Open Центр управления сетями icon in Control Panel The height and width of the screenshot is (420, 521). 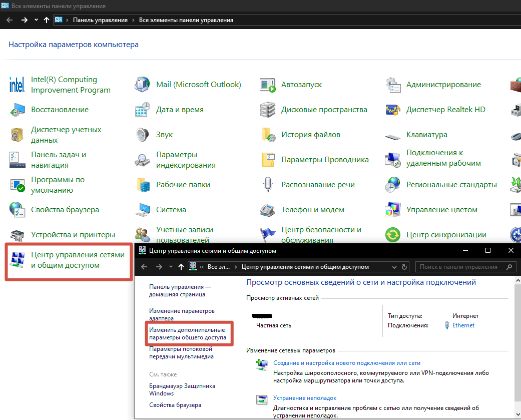pyautogui.click(x=17, y=260)
